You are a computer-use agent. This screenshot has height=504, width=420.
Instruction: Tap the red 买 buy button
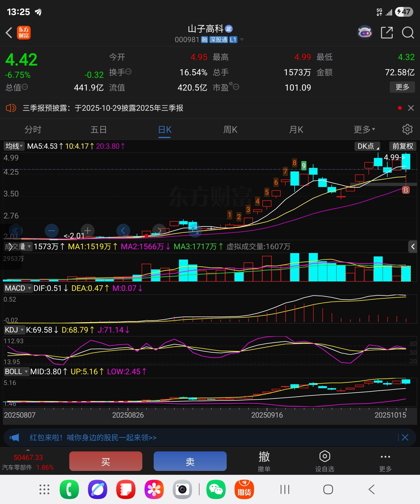coord(106,461)
